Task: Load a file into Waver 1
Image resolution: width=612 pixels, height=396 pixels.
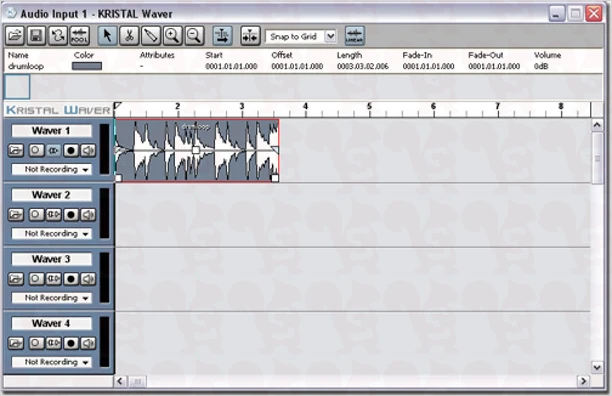Action: pos(16,151)
